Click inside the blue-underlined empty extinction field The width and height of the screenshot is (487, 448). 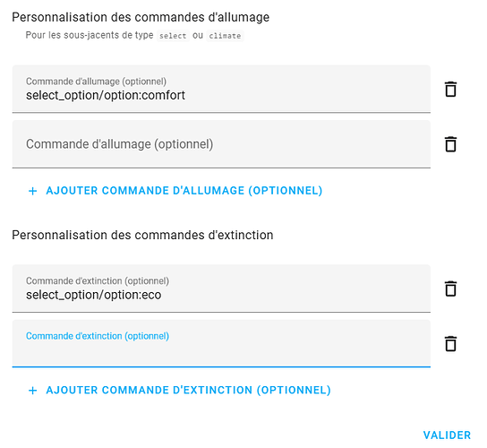point(221,343)
